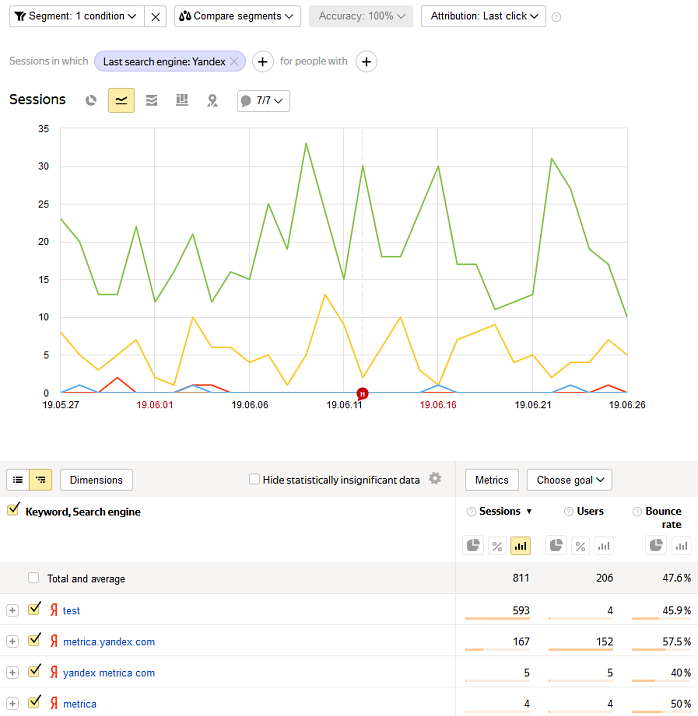Remove the Last search engine: Yandex condition
The image size is (698, 716).
[234, 62]
